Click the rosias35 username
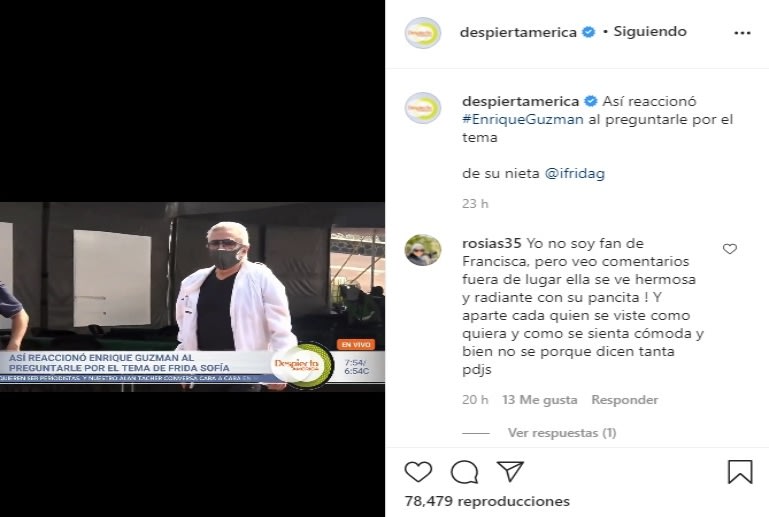This screenshot has height=517, width=769. click(x=492, y=243)
